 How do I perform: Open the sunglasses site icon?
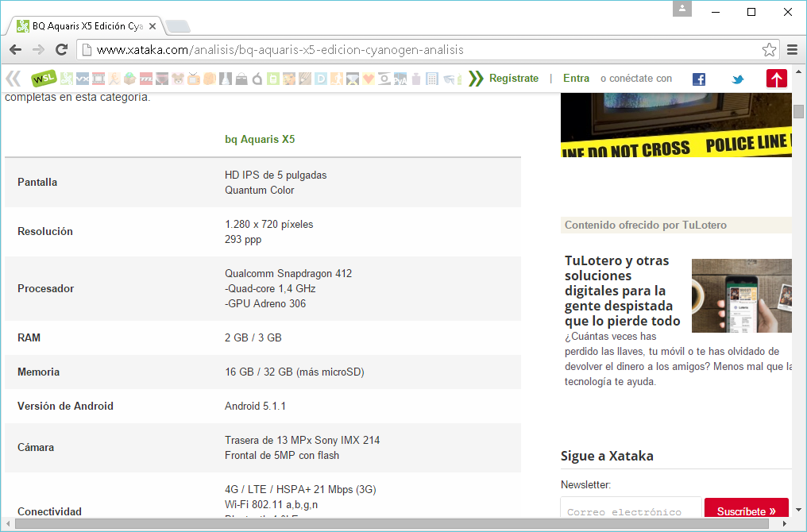449,79
